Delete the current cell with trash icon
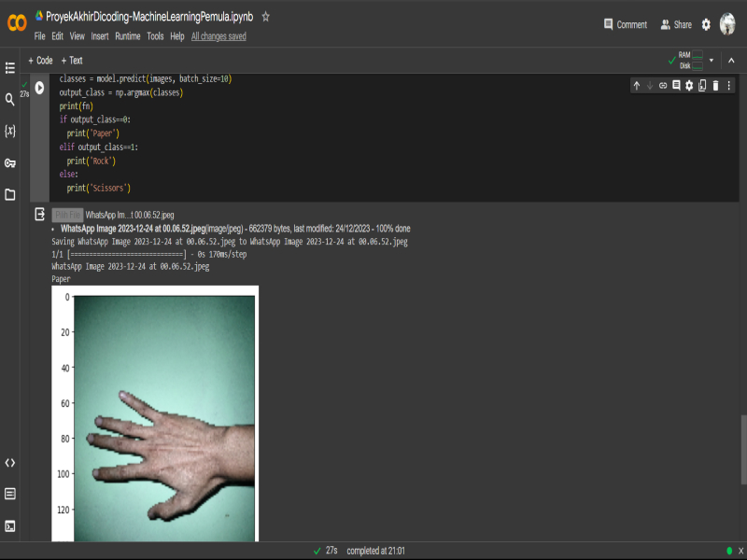This screenshot has height=560, width=747. click(715, 85)
